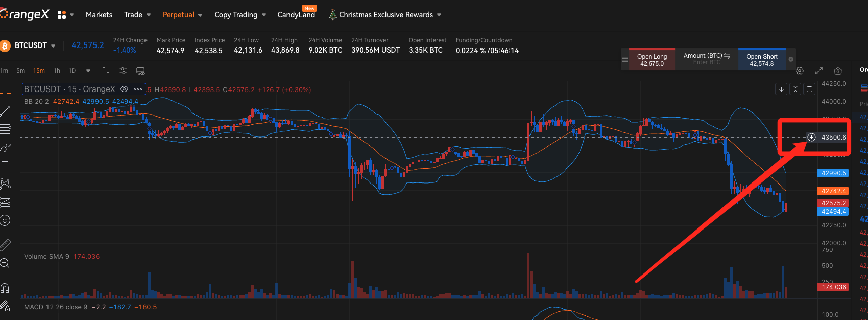Image resolution: width=868 pixels, height=320 pixels.
Task: Click the Volume SMA 9 legend
Action: (x=46, y=256)
